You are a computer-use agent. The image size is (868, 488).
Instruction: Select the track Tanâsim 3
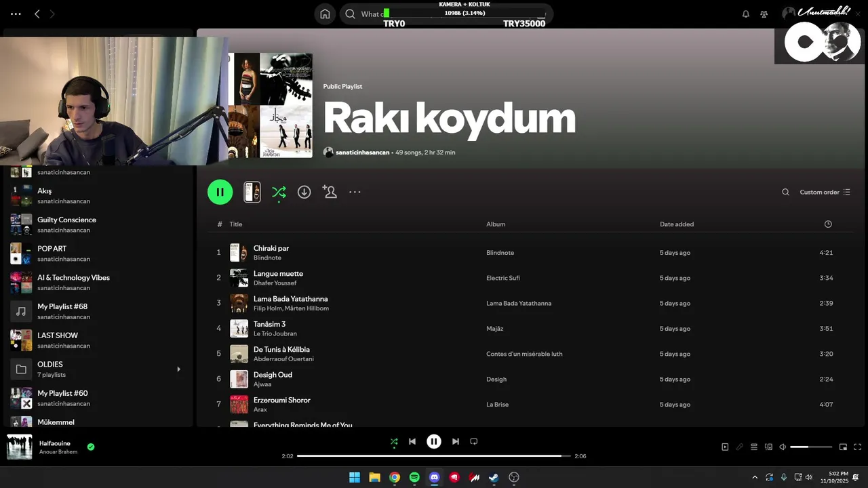pyautogui.click(x=269, y=324)
